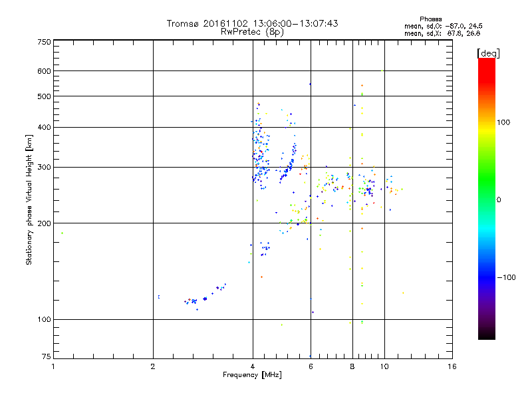
Task: Click the 'mean, sd,O: -87.0, 24.5' statistic
Action: pyautogui.click(x=444, y=26)
